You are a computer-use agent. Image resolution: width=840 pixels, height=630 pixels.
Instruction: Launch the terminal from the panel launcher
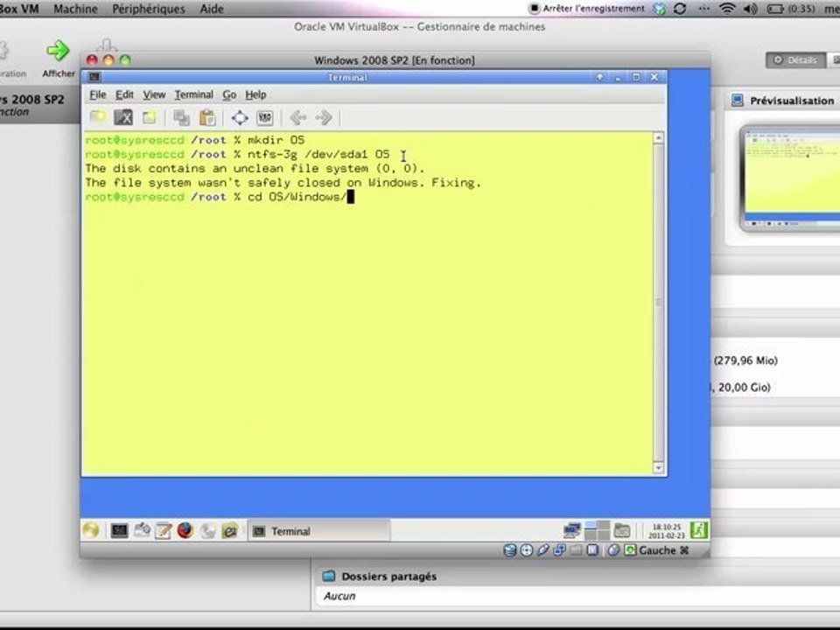point(119,530)
